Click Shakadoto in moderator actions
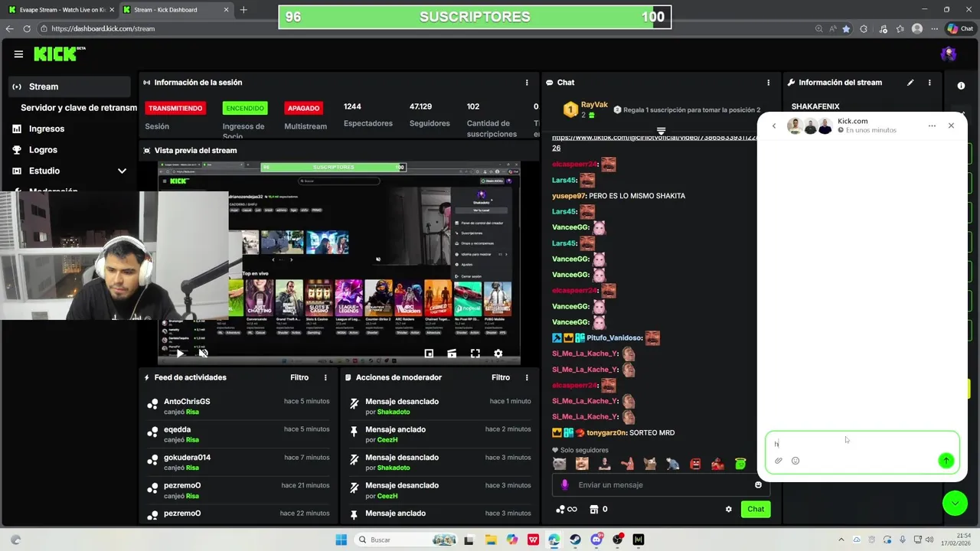The height and width of the screenshot is (551, 980). point(394,412)
